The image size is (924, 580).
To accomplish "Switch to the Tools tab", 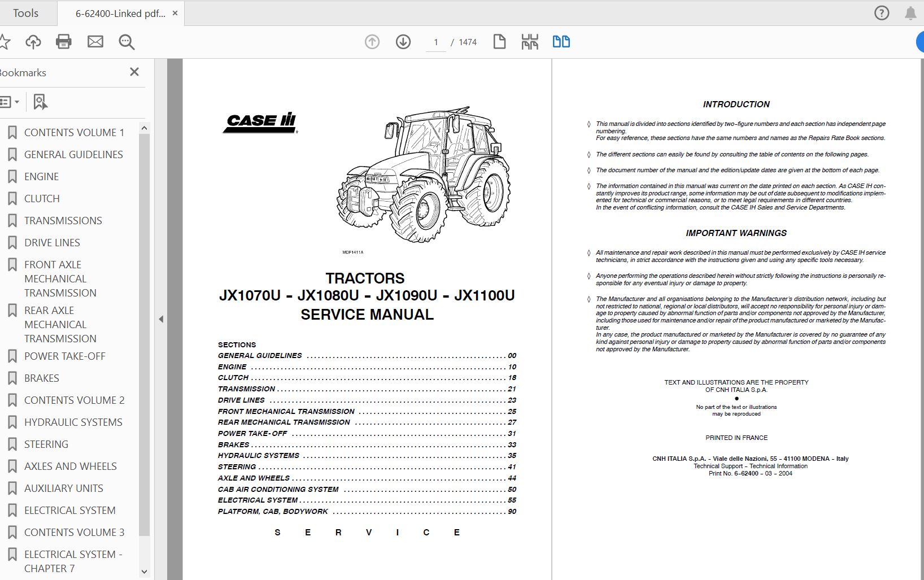I will click(x=26, y=12).
